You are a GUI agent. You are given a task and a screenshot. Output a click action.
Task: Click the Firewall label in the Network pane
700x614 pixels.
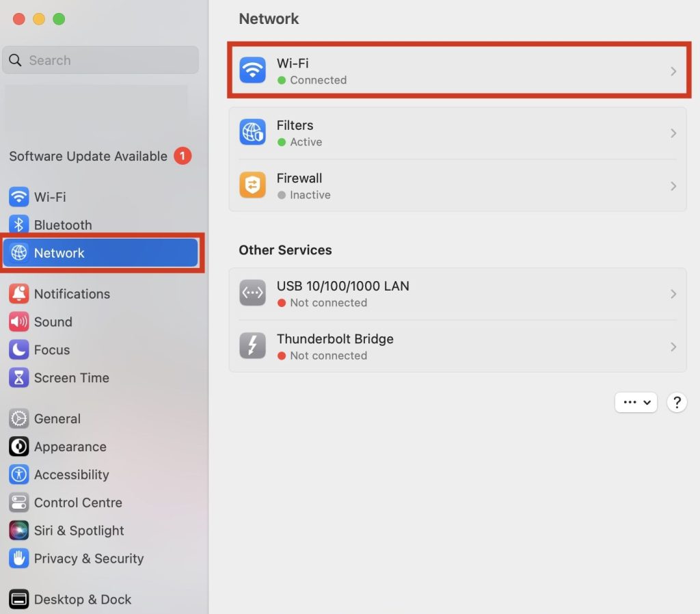[299, 178]
